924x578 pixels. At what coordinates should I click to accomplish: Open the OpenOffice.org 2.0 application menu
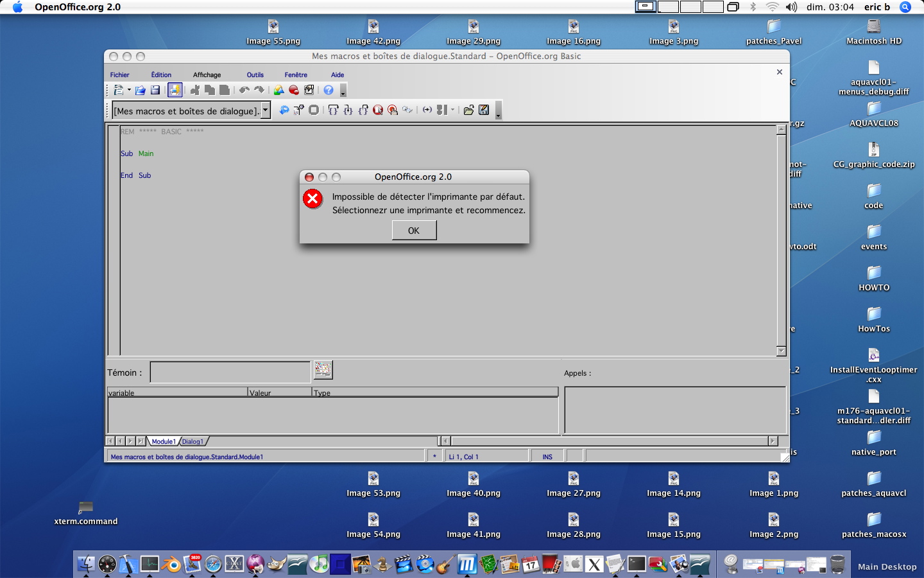pos(78,7)
